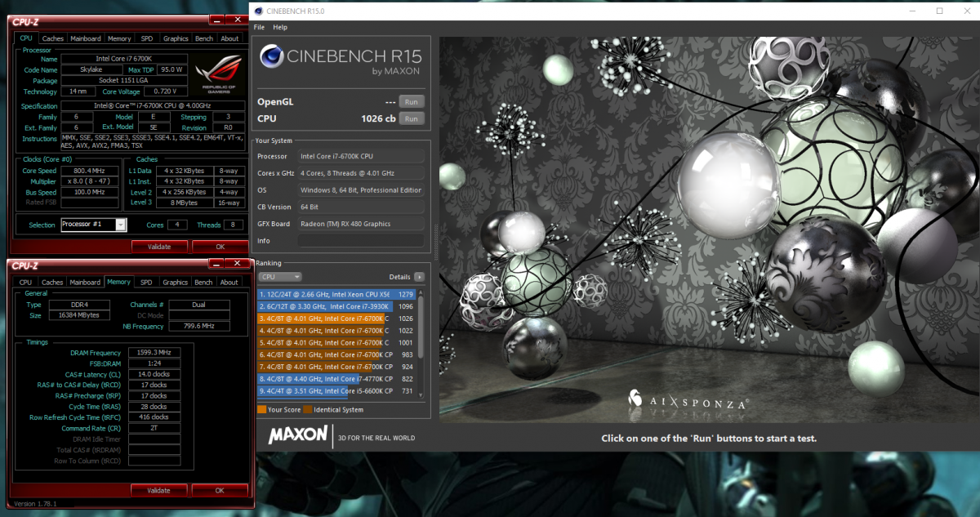This screenshot has height=517, width=980.
Task: Switch to Bench tab in upper CPU-Z window
Action: point(204,38)
